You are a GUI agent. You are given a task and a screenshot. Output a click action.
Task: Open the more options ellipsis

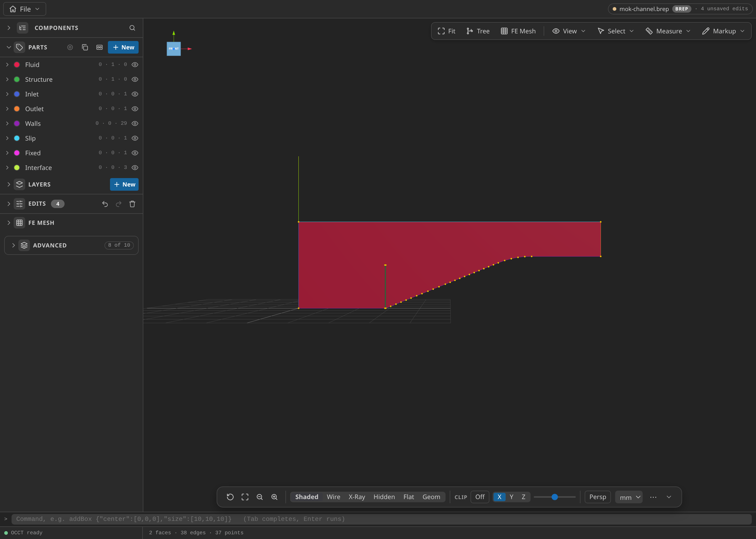point(653,497)
